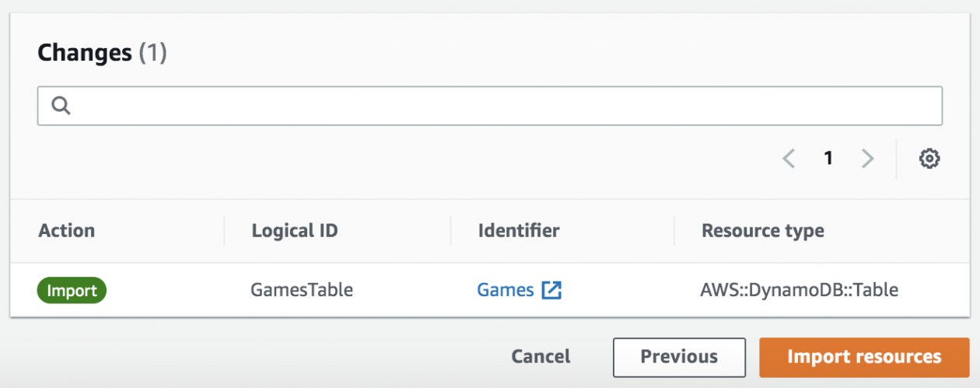Sort by the Identifier column header

(519, 231)
